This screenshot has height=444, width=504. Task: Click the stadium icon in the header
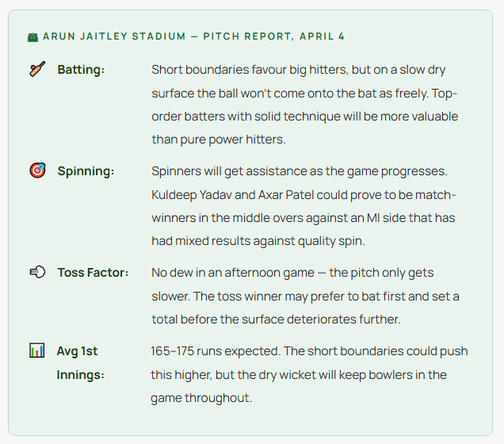(x=32, y=36)
